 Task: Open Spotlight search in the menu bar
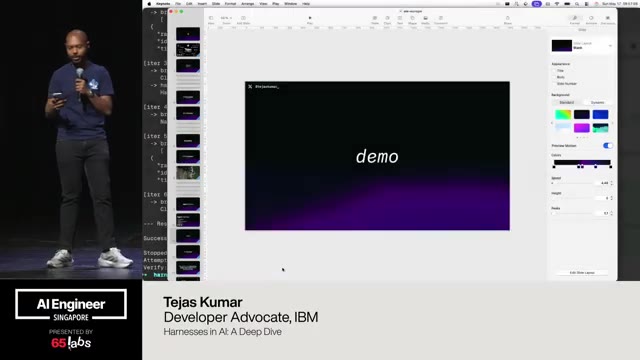(x=577, y=4)
